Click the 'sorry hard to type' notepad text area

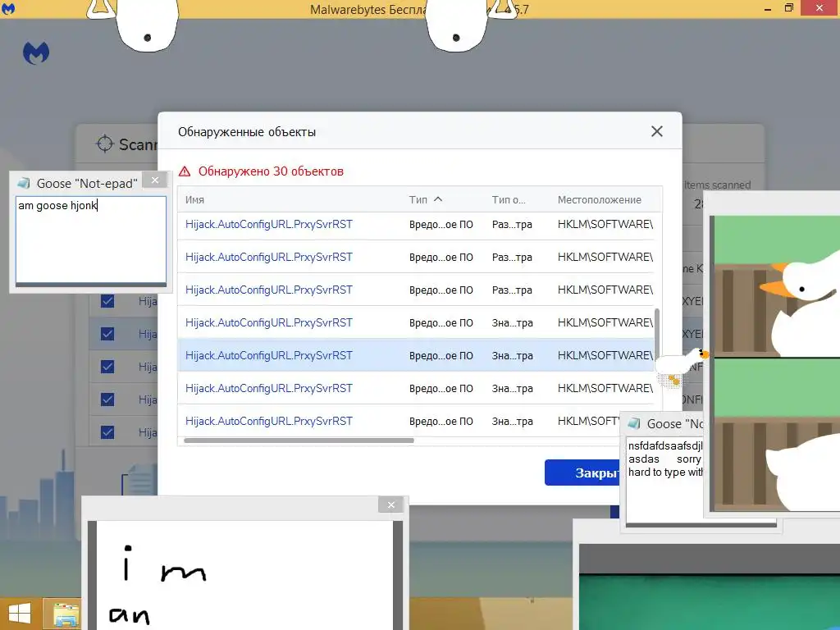click(x=664, y=479)
